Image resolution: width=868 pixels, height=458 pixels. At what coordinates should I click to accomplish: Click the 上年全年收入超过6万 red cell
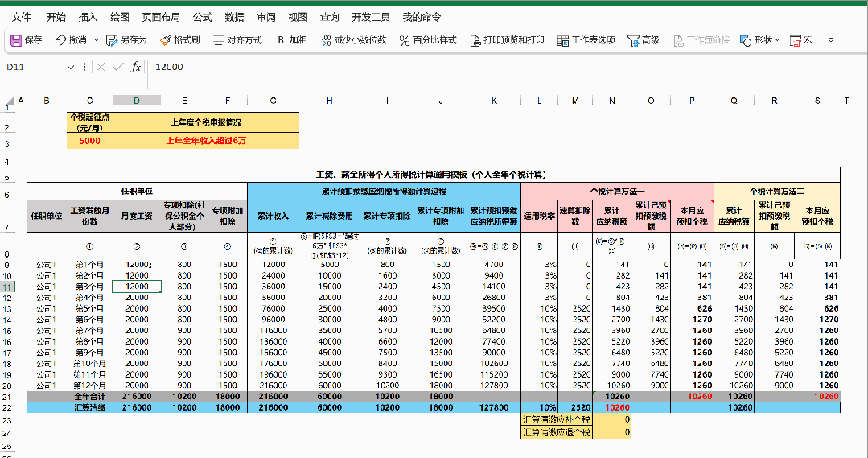(206, 141)
